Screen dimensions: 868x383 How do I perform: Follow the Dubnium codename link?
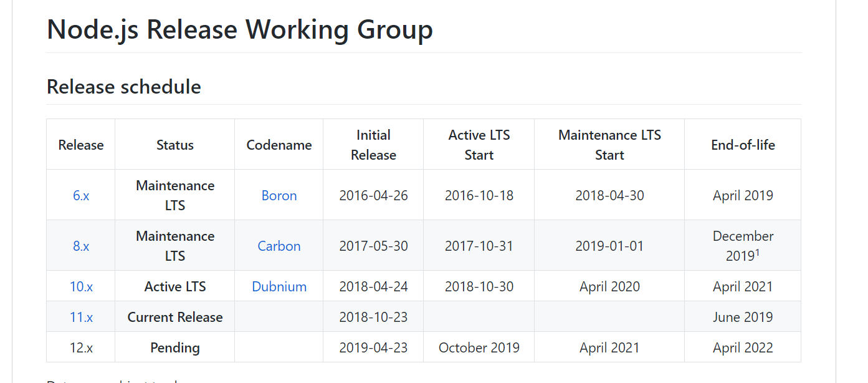[x=279, y=286]
